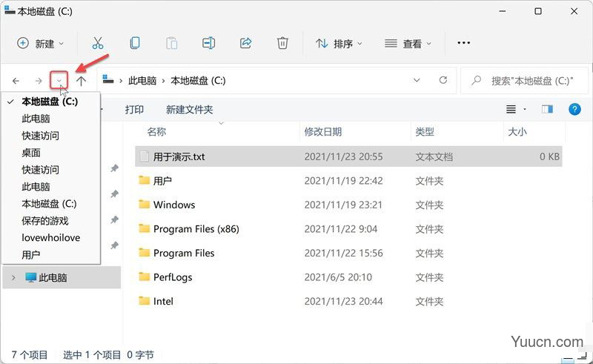This screenshot has width=593, height=364.
Task: Click the 新建文件夹 button
Action: point(190,110)
